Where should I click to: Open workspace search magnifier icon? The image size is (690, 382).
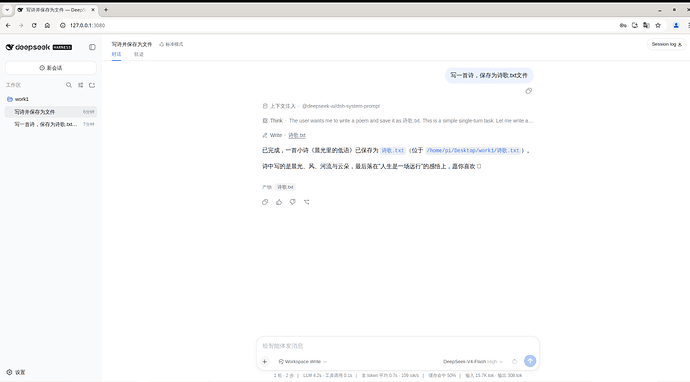69,85
